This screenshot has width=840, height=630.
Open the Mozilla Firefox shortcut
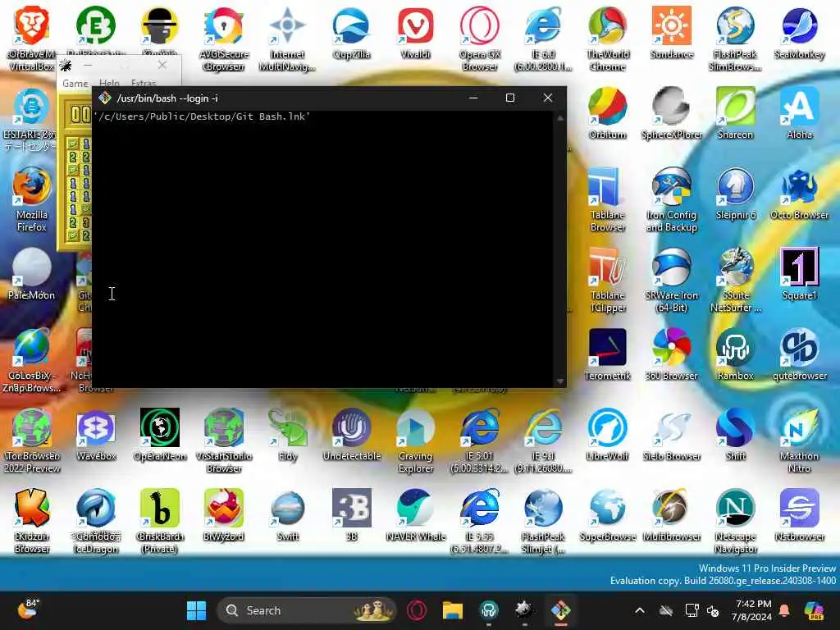click(32, 199)
